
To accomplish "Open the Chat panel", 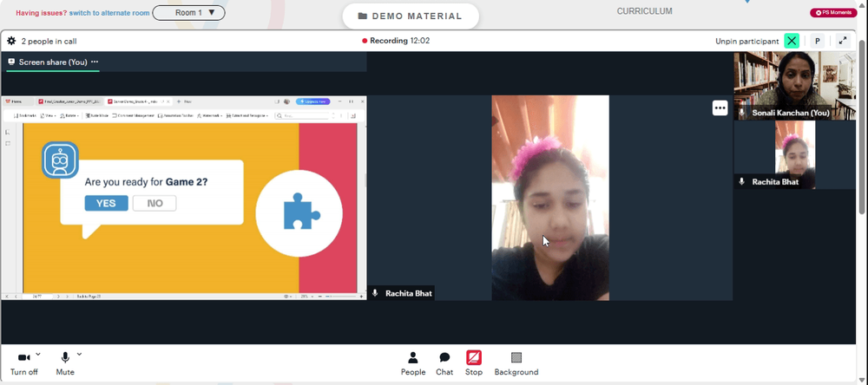I will click(x=444, y=363).
